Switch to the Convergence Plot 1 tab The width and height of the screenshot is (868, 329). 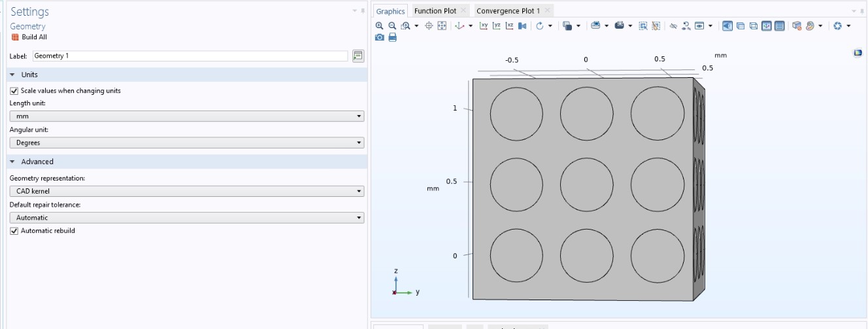pyautogui.click(x=508, y=11)
